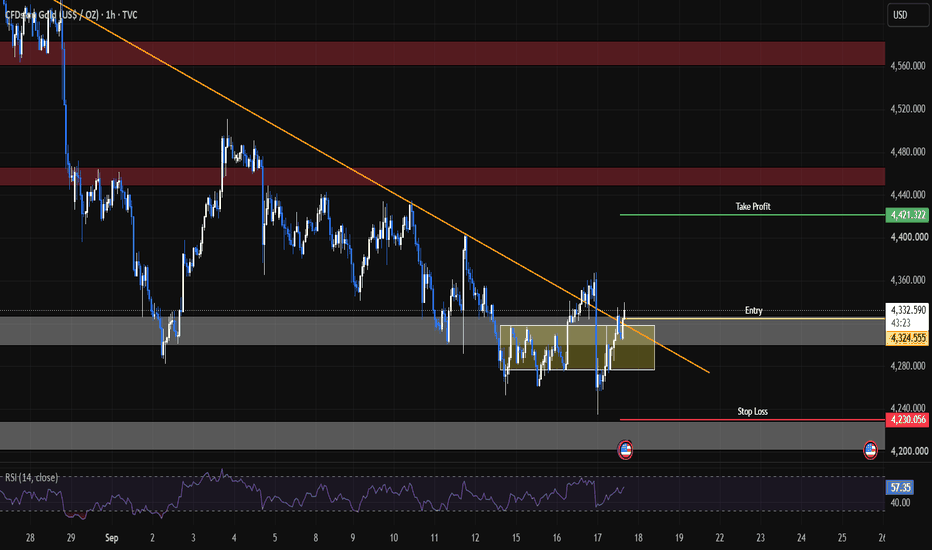This screenshot has width=932, height=550.
Task: Click the 4,400.000 level on price axis
Action: (x=909, y=237)
